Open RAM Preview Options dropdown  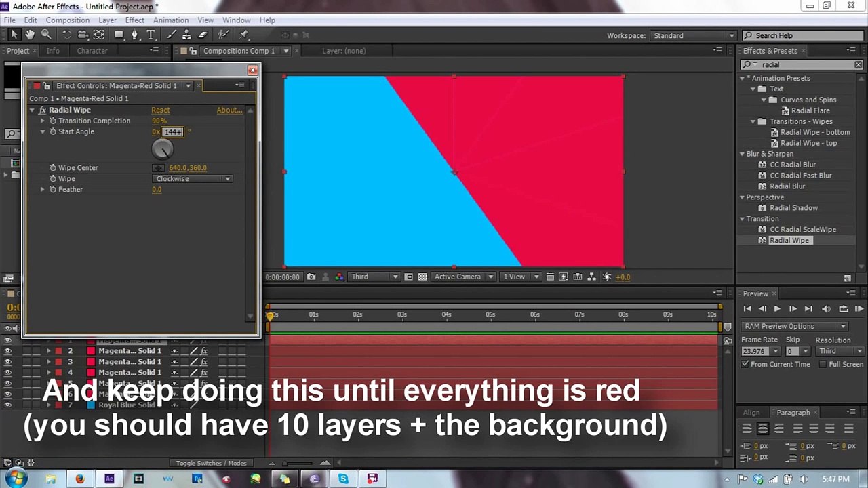795,326
